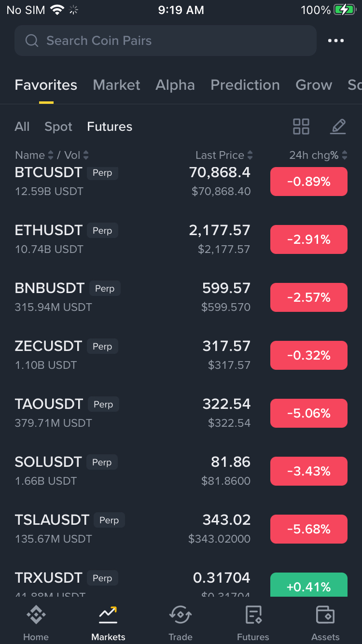Open the Trade tab icon
This screenshot has height=644, width=362.
click(x=181, y=616)
